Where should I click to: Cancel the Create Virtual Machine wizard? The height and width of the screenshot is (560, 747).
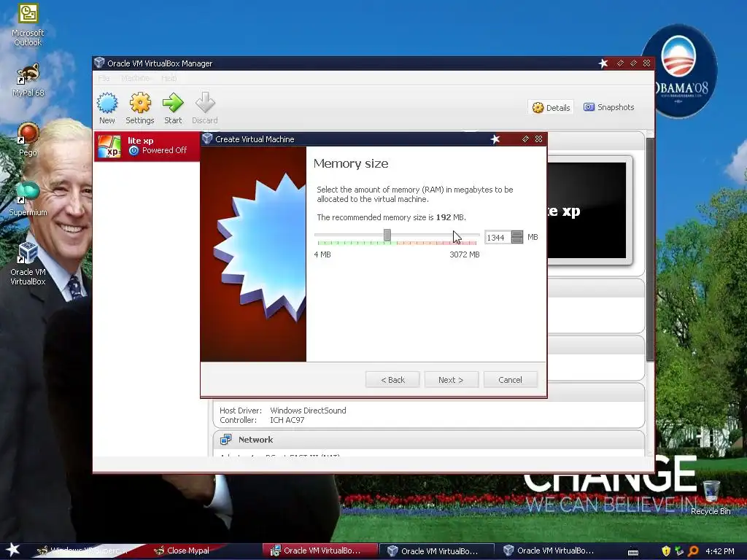coord(510,379)
